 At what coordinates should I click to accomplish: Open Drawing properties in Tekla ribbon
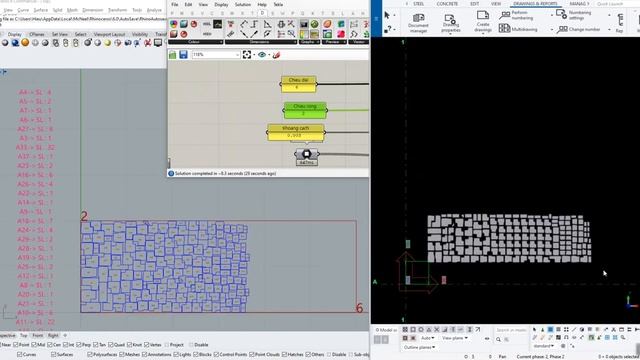pos(451,23)
